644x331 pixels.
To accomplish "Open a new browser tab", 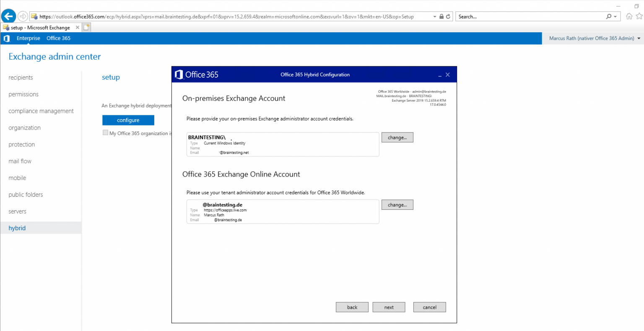I will (x=86, y=27).
